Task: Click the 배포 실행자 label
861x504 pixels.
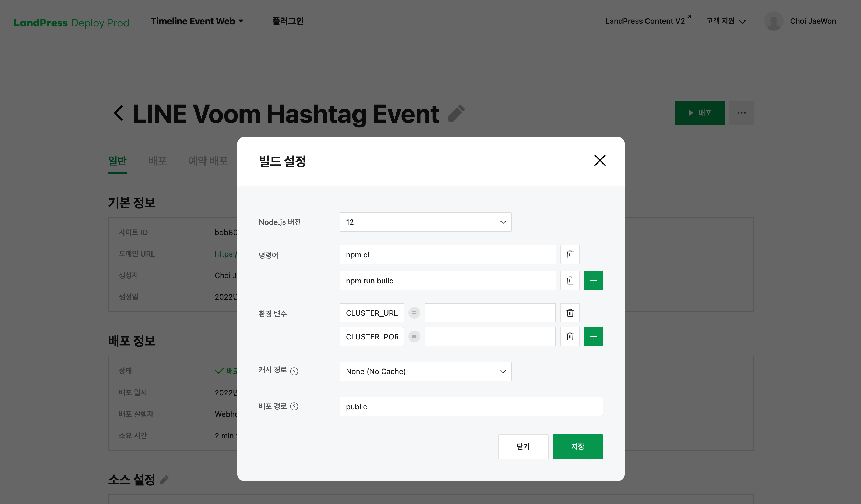Action: pyautogui.click(x=136, y=414)
